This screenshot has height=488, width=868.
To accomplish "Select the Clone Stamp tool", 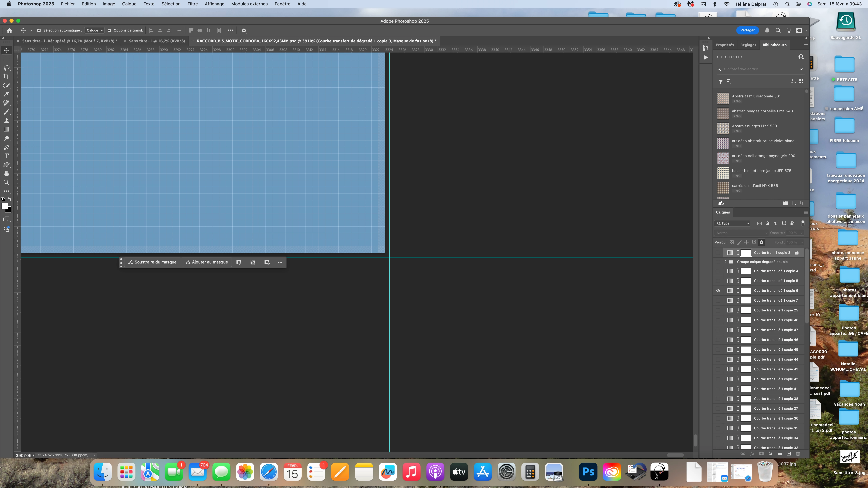I will pos(6,121).
